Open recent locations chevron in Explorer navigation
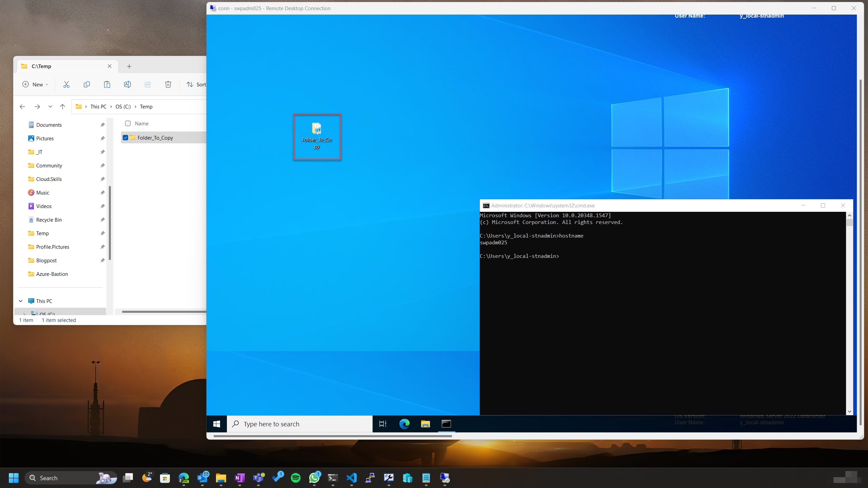The image size is (868, 488). 50,106
